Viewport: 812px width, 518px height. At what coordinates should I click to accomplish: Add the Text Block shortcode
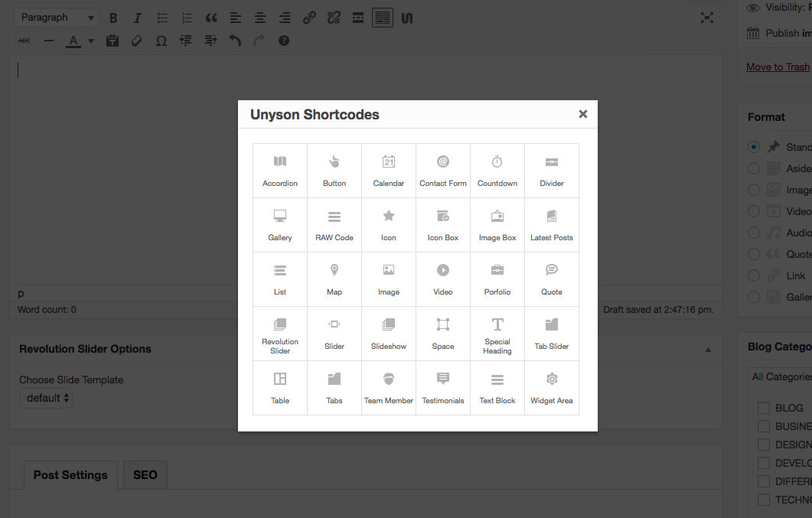497,388
